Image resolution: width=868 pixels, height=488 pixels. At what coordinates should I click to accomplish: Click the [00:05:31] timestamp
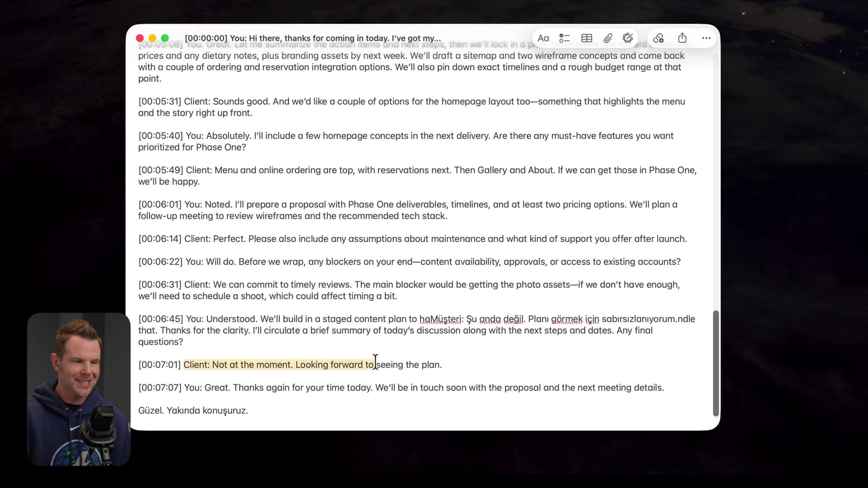(160, 101)
